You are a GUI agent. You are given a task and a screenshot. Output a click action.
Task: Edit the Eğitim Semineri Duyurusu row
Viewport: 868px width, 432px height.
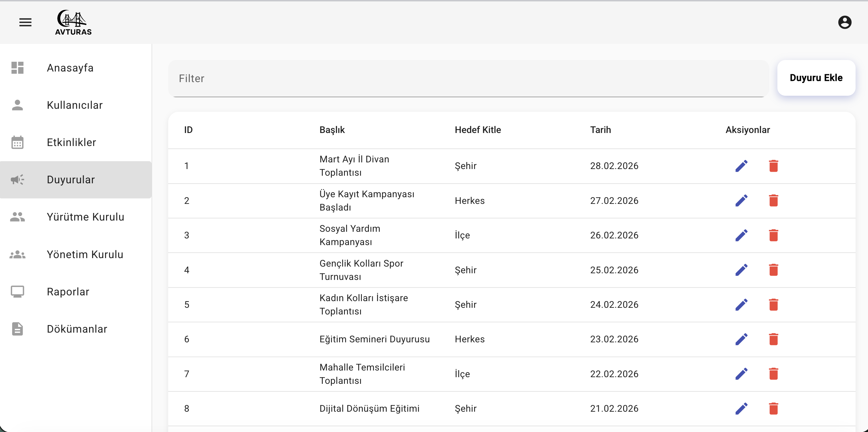click(x=741, y=339)
